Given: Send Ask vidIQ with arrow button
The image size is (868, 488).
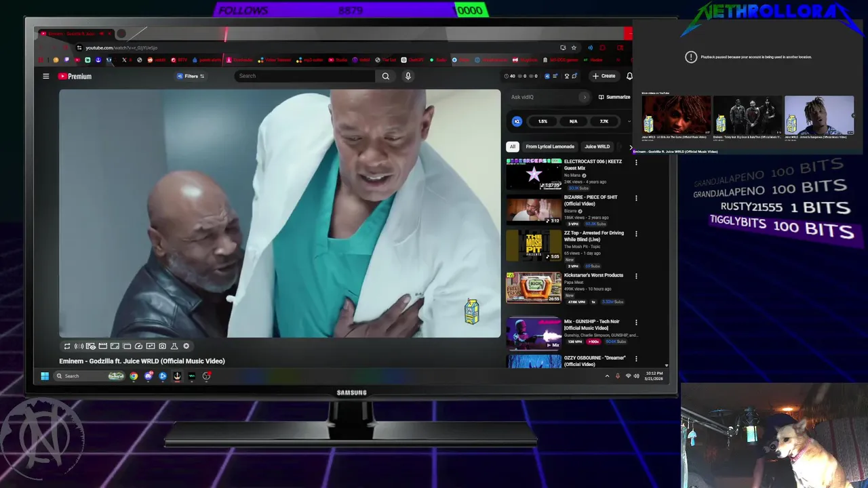Looking at the screenshot, I should point(585,97).
